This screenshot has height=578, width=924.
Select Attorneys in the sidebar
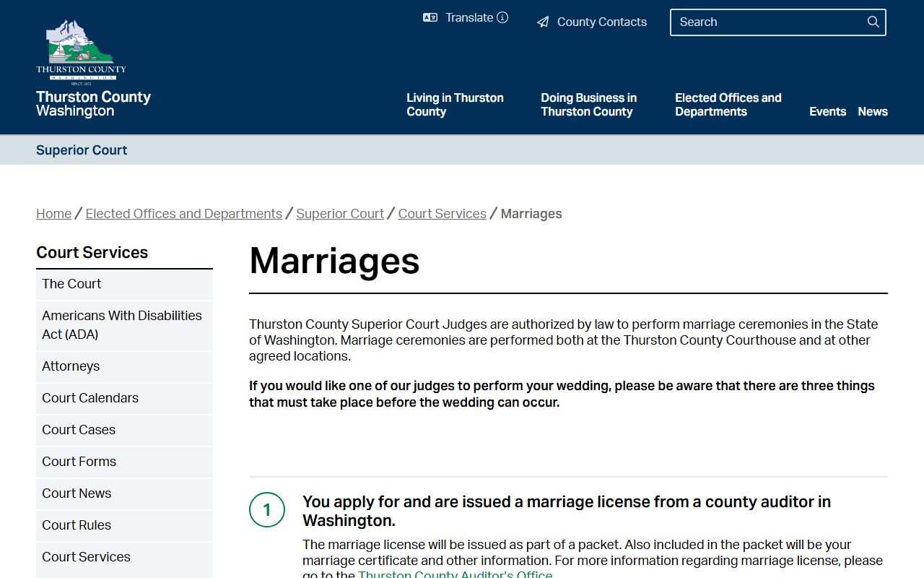(124, 366)
